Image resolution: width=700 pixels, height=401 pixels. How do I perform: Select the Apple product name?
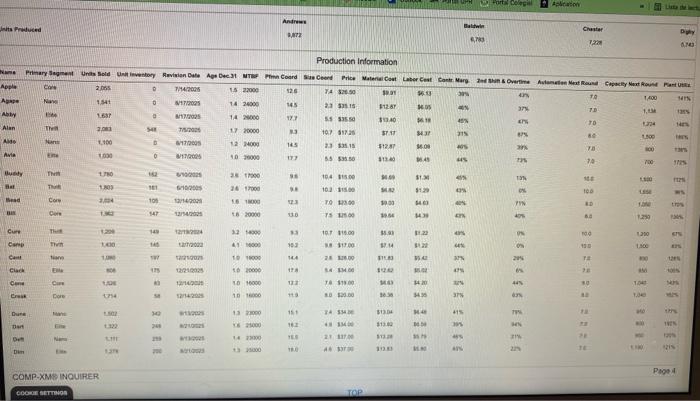point(8,87)
